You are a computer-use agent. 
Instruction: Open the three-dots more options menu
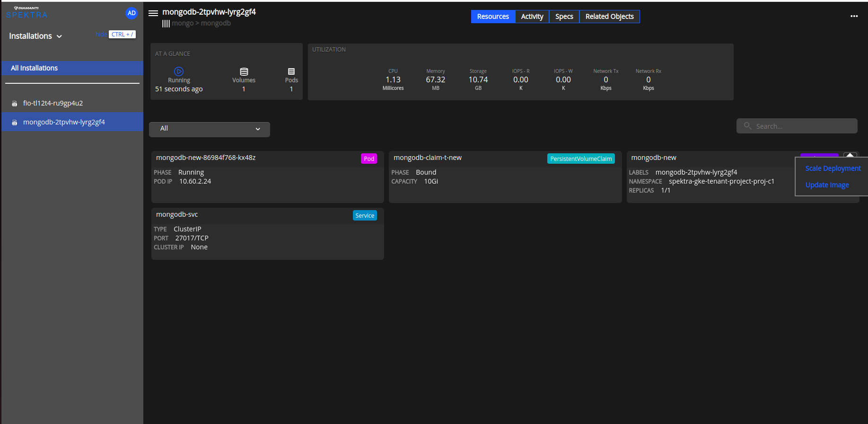854,16
